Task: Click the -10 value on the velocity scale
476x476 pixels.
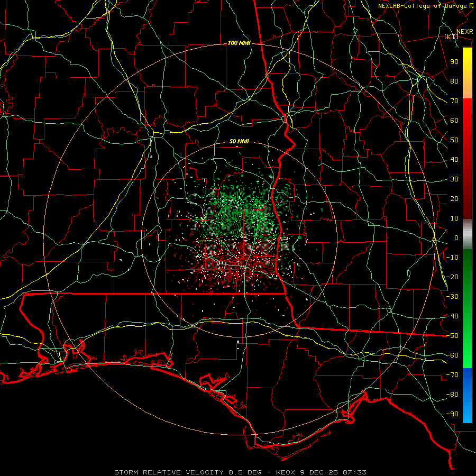Action: pyautogui.click(x=452, y=258)
